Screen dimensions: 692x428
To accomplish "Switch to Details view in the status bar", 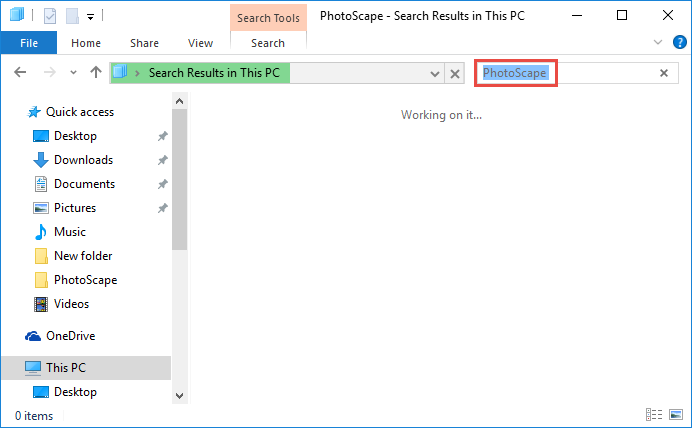I will (654, 415).
